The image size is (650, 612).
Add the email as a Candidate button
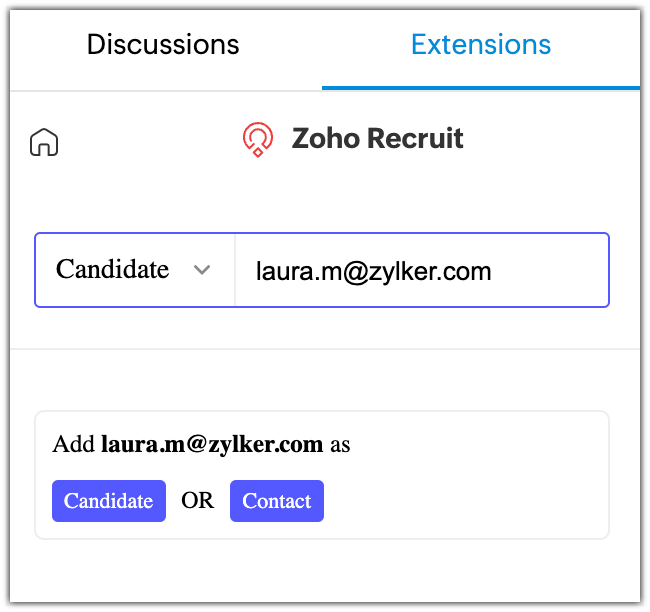109,501
